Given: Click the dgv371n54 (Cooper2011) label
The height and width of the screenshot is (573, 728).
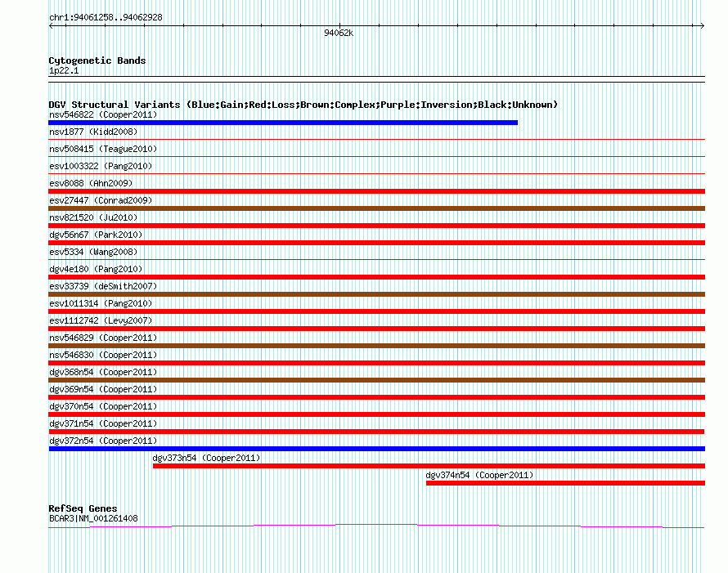Looking at the screenshot, I should pyautogui.click(x=103, y=423).
